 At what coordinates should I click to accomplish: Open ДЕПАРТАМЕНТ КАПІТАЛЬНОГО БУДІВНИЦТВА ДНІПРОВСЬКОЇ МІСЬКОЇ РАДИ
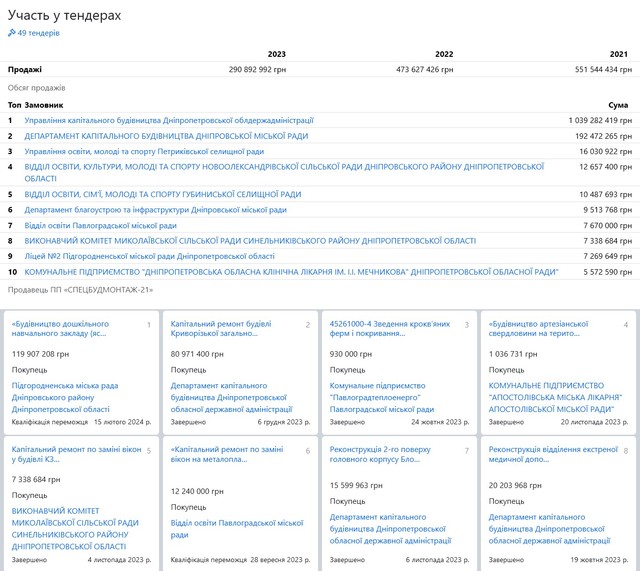coord(166,136)
